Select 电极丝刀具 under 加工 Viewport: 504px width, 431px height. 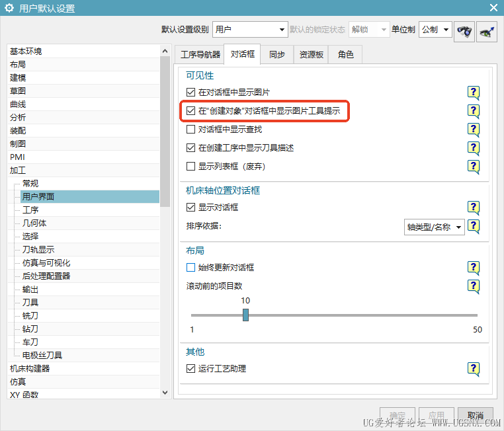coord(90,356)
